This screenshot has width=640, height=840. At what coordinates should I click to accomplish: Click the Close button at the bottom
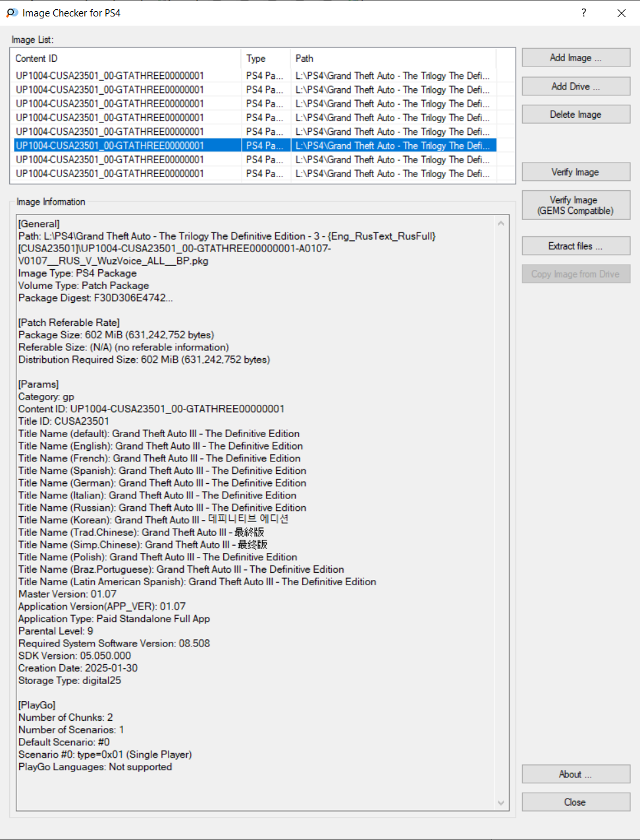click(x=576, y=802)
